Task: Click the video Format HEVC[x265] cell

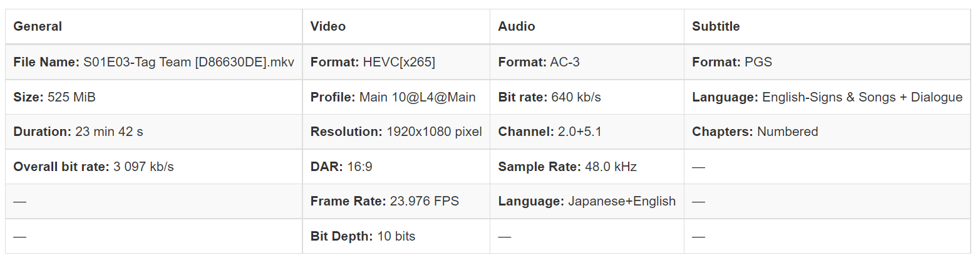Action: (373, 62)
